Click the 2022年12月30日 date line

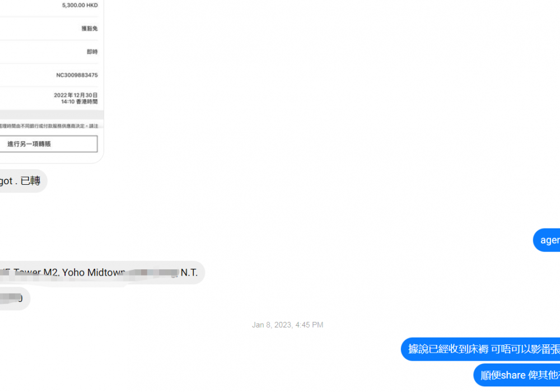click(x=76, y=95)
